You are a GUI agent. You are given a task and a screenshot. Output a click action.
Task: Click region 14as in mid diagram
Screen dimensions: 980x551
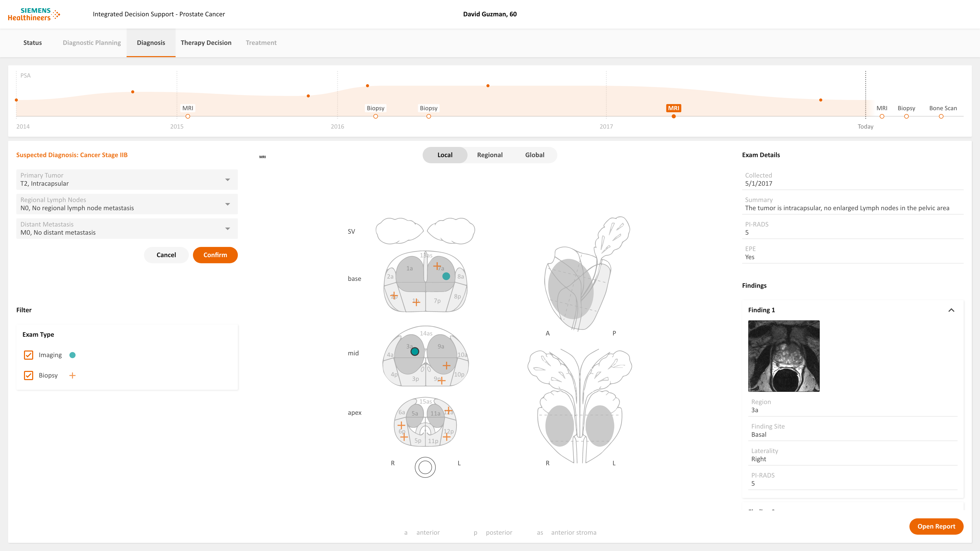point(426,333)
